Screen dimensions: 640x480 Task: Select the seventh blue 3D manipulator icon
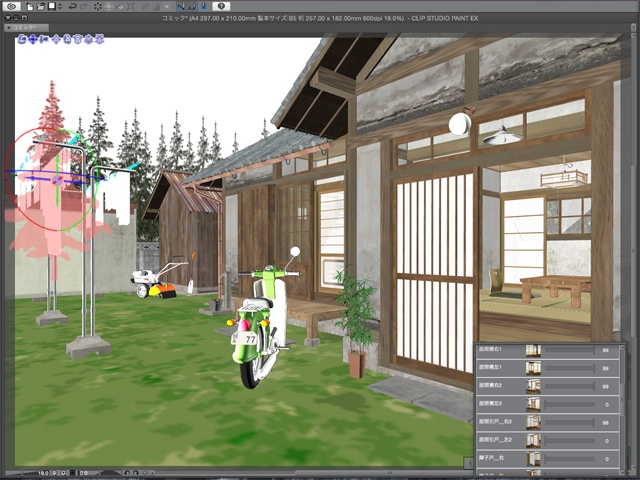tap(87, 39)
